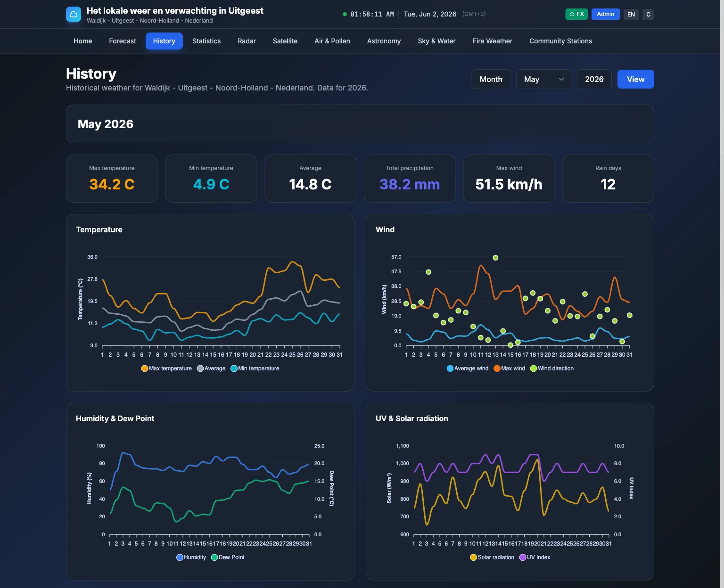Click the highest wind direction dot at day 13
Screen dimensions: 724x588
(495, 258)
